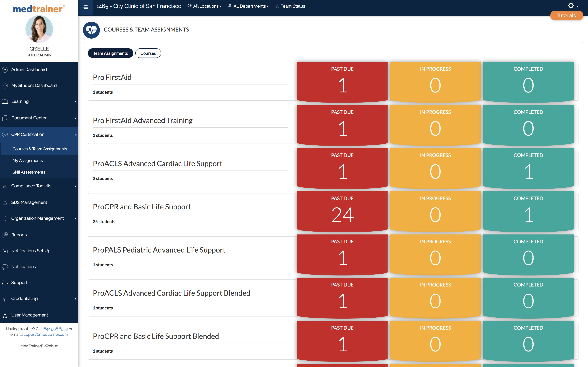Click the Tutorials button
Viewport: 588px width, 367px height.
[566, 15]
